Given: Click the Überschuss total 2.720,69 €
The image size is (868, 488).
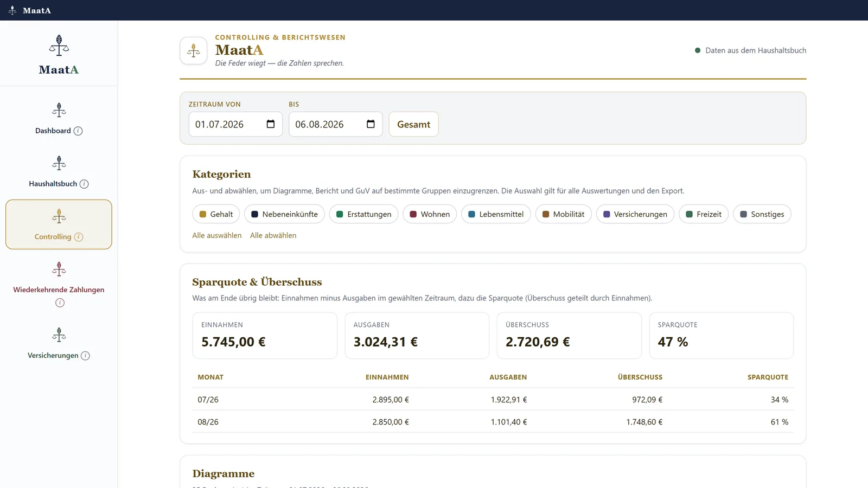Looking at the screenshot, I should pyautogui.click(x=538, y=342).
